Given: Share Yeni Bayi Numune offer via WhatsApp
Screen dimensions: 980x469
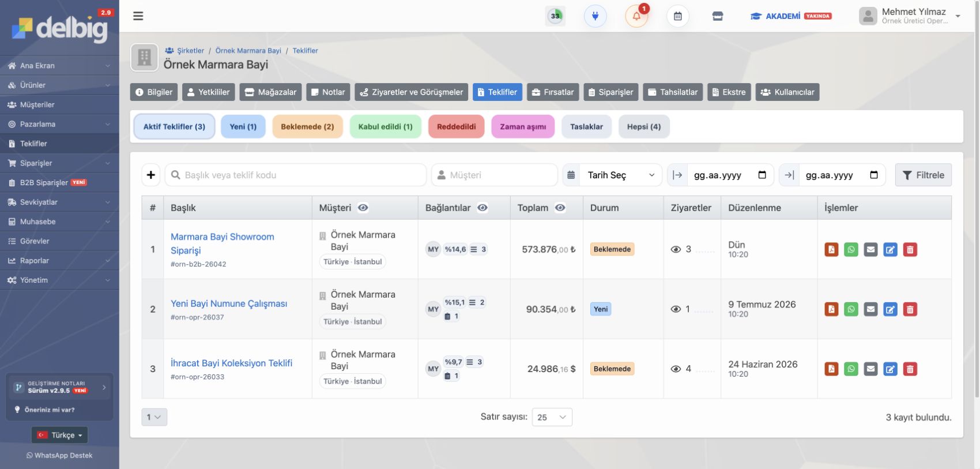Looking at the screenshot, I should 851,309.
